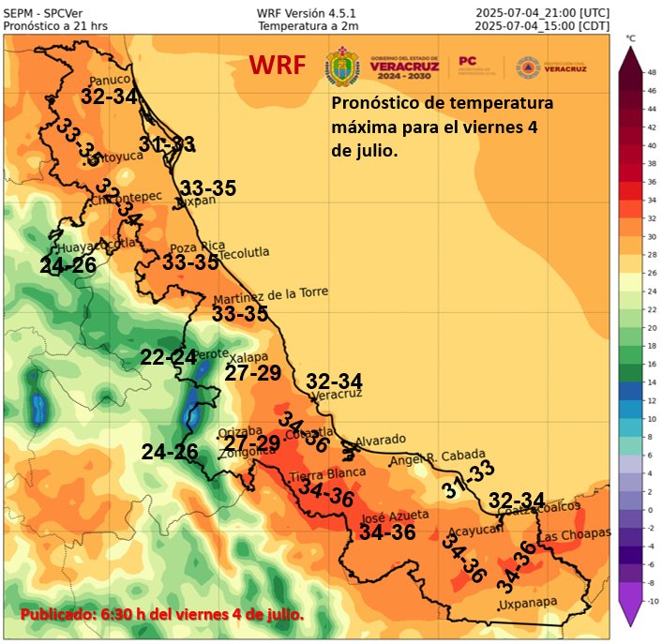Pick the 20 °C green colorbar segment

pos(628,328)
